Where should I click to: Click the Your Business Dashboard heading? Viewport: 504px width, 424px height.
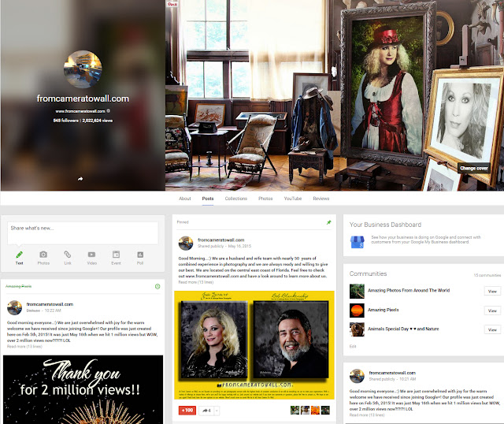(385, 225)
